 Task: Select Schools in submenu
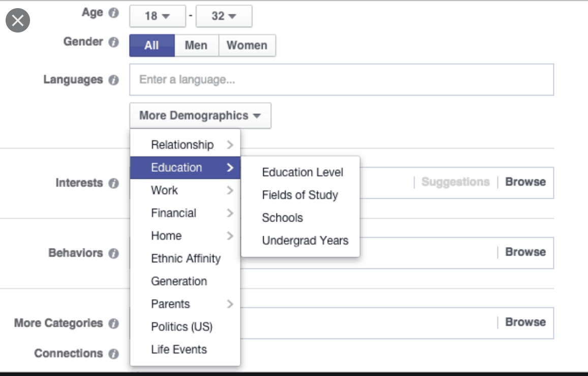[x=300, y=218]
